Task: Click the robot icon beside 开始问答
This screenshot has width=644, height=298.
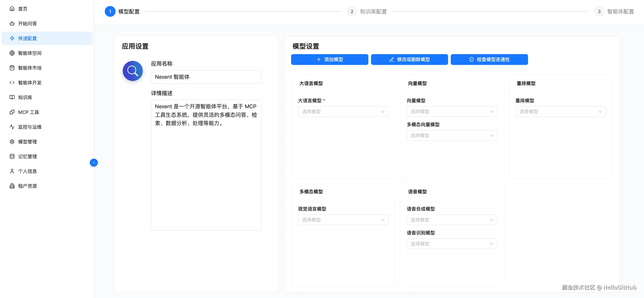Action: click(12, 23)
